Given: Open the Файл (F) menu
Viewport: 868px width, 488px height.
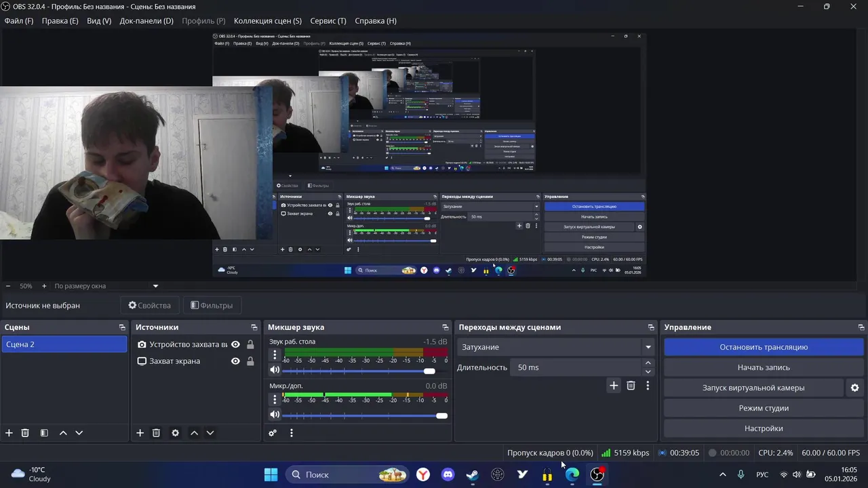Looking at the screenshot, I should tap(18, 21).
